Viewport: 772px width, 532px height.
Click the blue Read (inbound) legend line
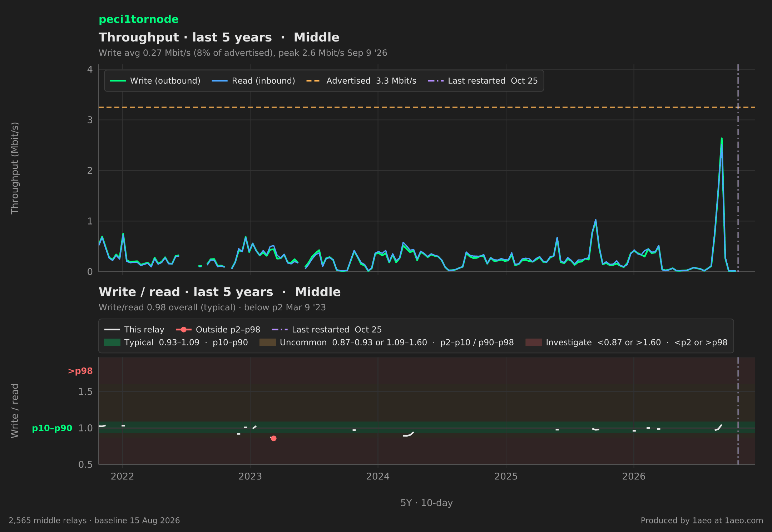coord(219,81)
